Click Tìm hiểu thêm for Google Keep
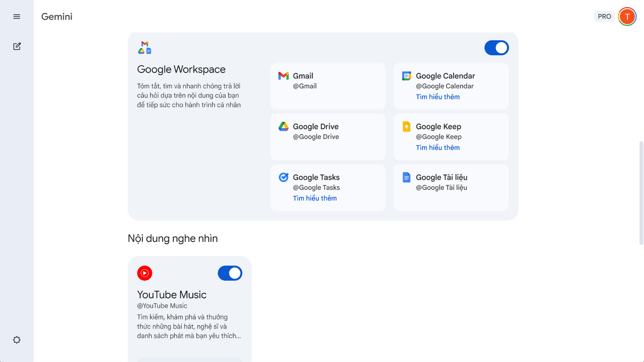 pos(438,148)
